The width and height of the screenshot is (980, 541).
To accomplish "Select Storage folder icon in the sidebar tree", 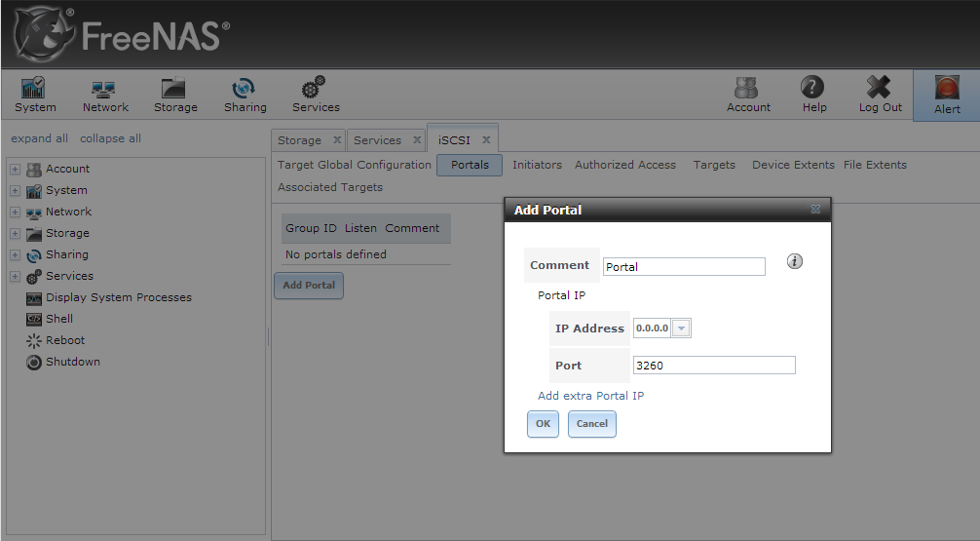I will [34, 234].
